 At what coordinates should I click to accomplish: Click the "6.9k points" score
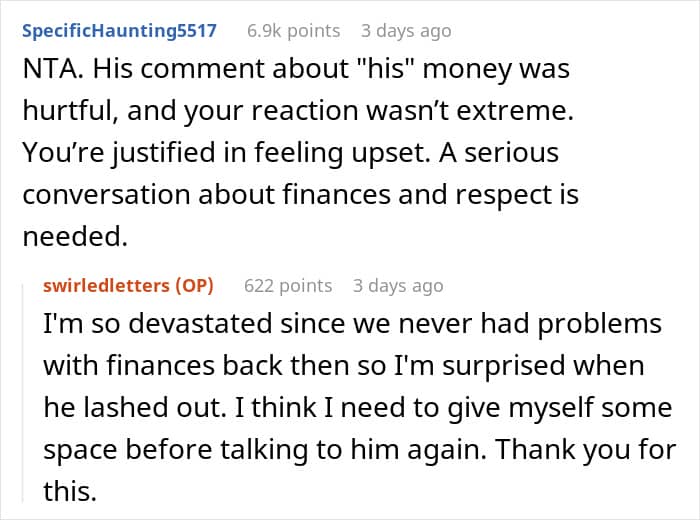pyautogui.click(x=293, y=31)
